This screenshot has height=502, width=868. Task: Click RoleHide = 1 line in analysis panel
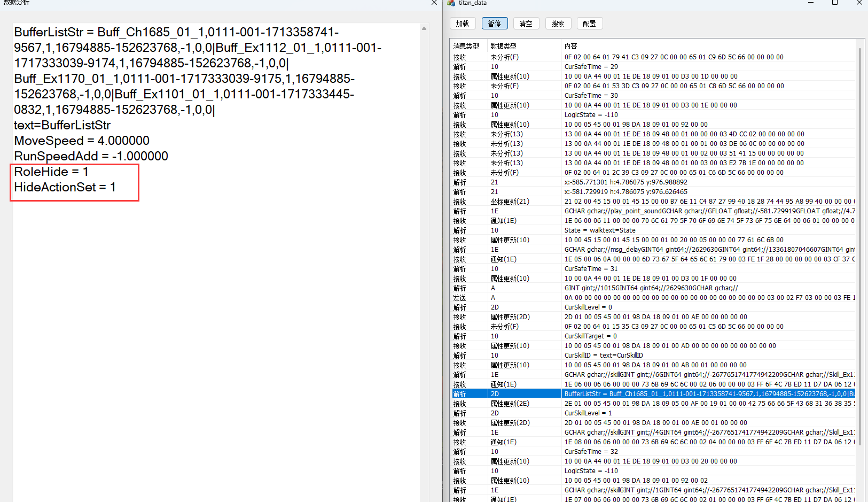51,172
